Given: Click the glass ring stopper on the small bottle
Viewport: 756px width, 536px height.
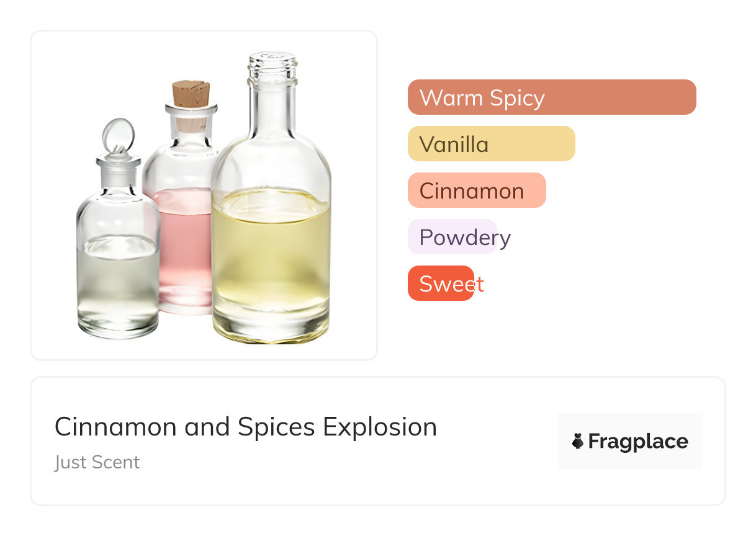Looking at the screenshot, I should [117, 135].
